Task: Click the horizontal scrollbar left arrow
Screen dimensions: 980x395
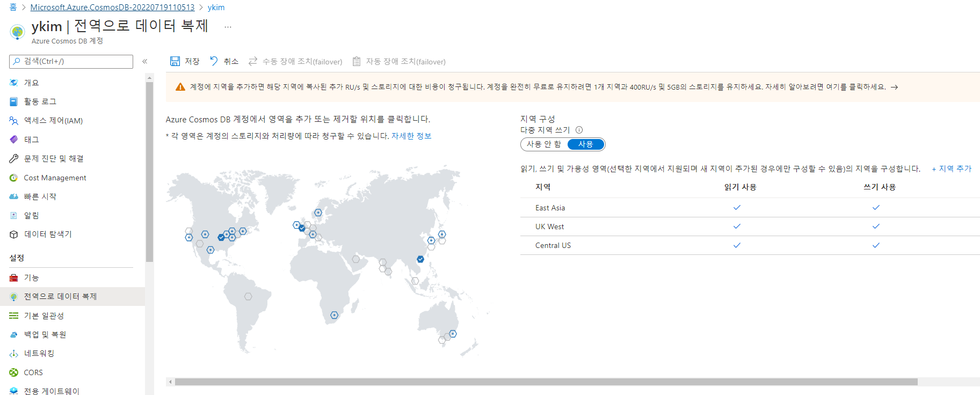Action: (x=170, y=382)
